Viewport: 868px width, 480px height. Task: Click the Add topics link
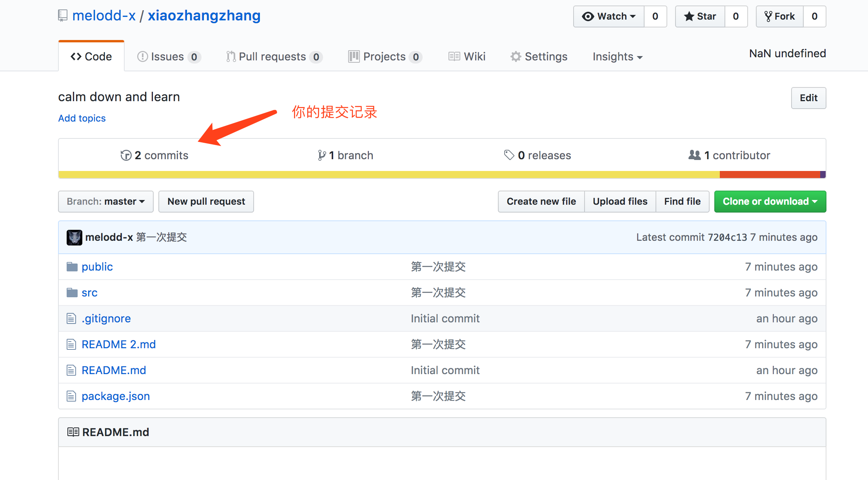coord(82,118)
